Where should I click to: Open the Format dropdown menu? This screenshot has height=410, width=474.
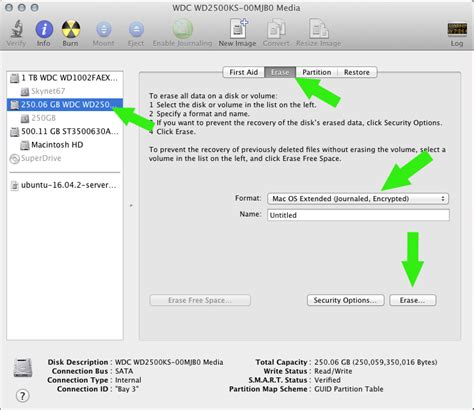(358, 199)
